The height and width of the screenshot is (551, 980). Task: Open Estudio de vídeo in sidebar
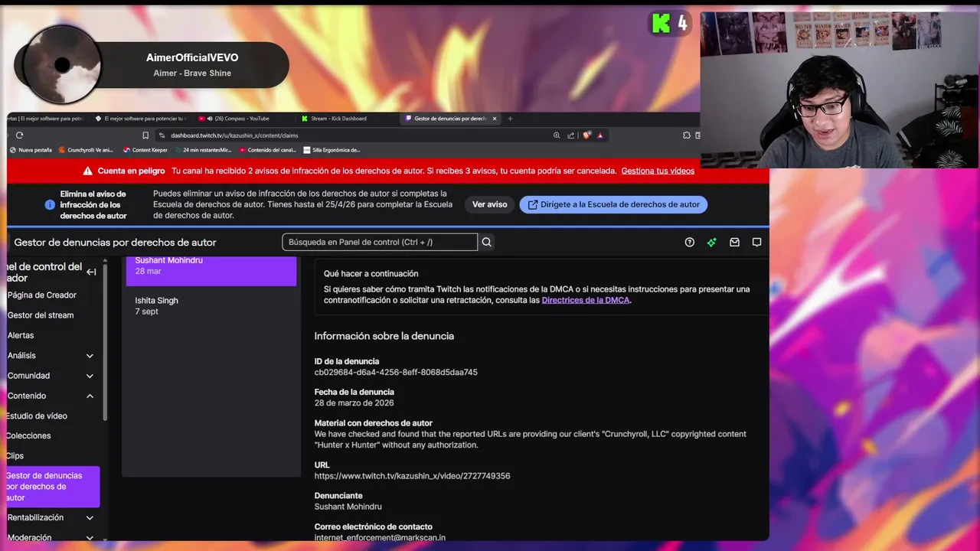coord(37,416)
